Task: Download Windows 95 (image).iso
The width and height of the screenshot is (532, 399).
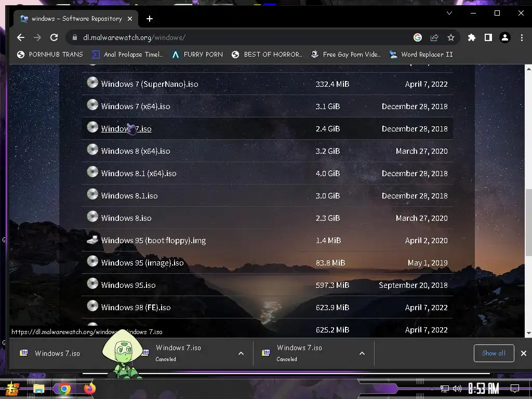Action: click(142, 263)
